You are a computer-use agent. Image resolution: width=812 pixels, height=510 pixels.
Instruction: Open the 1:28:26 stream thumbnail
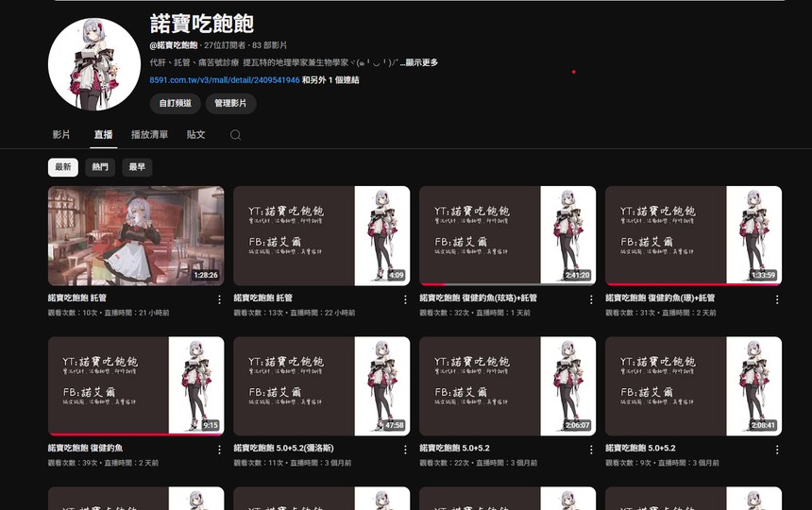point(136,235)
